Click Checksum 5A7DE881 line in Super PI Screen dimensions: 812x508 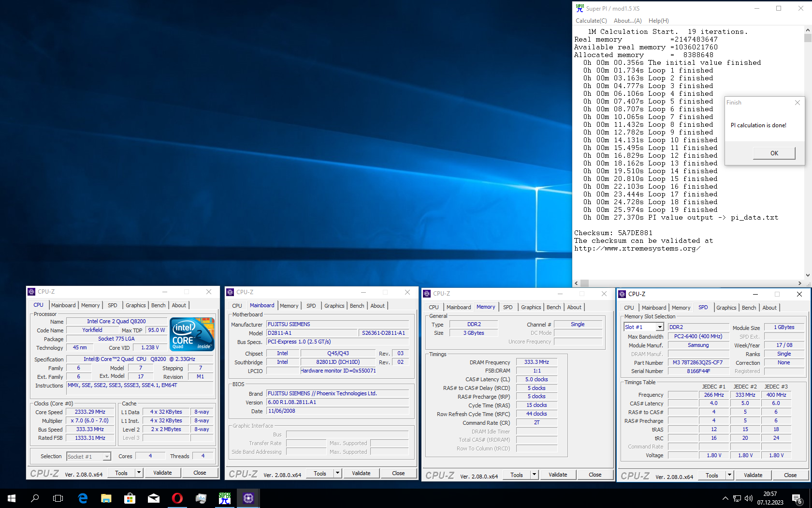(x=613, y=233)
